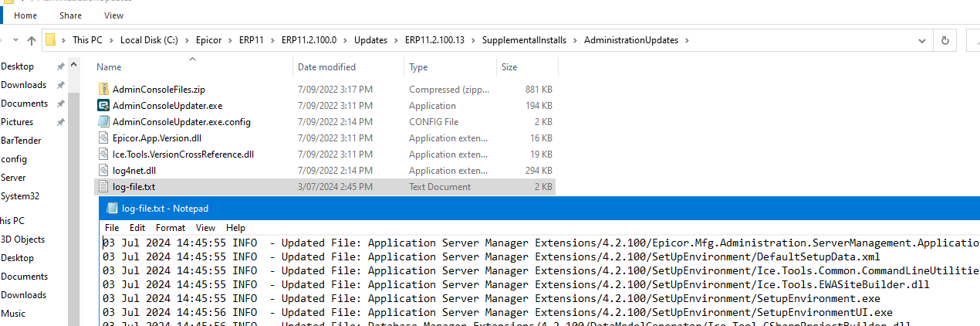Screen dimensions: 980x326
Task: Open Music in navigation pane
Action: click(13, 314)
